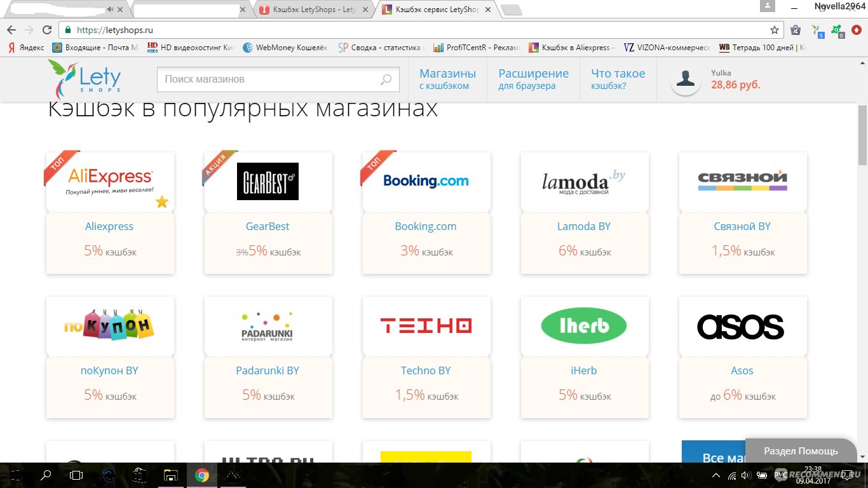Viewport: 868px width, 488px height.
Task: Open the Aliexpress store link
Action: (x=109, y=226)
